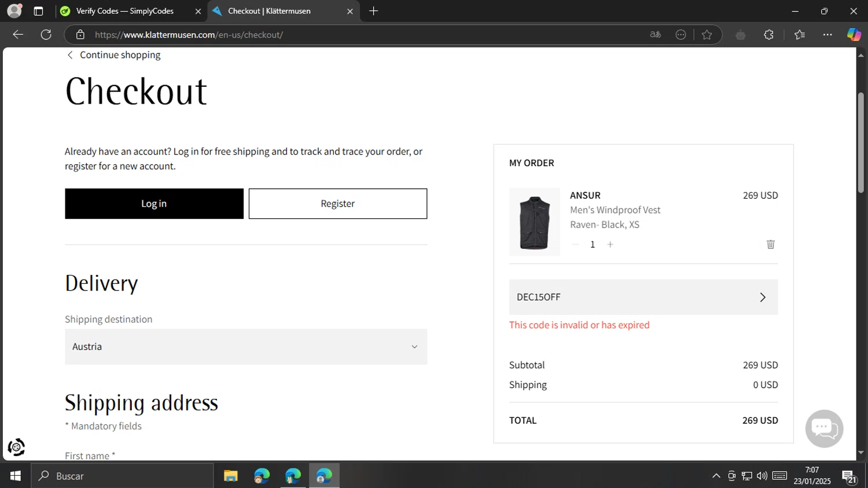The image size is (868, 488).
Task: Click the ANSUR vest thumbnail image
Action: pyautogui.click(x=535, y=222)
